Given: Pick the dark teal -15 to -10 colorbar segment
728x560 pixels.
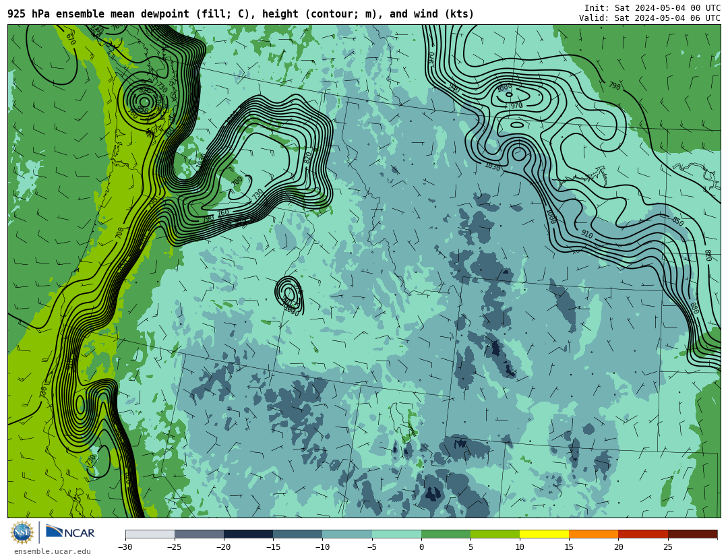Looking at the screenshot, I should tap(298, 534).
